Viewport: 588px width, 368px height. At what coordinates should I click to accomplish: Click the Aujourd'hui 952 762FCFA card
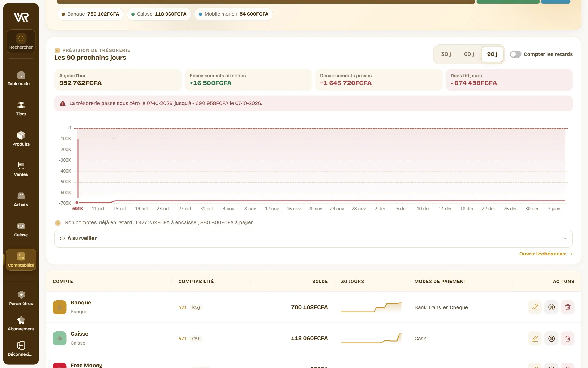(x=118, y=80)
